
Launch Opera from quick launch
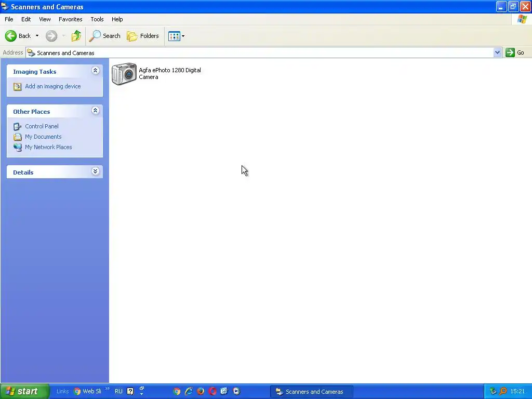coord(212,392)
